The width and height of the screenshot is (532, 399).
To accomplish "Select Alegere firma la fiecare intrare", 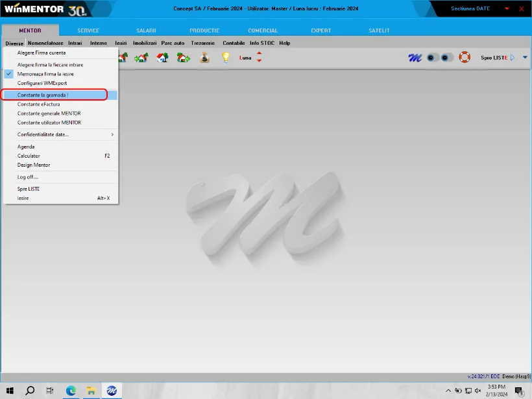I will tap(61, 65).
